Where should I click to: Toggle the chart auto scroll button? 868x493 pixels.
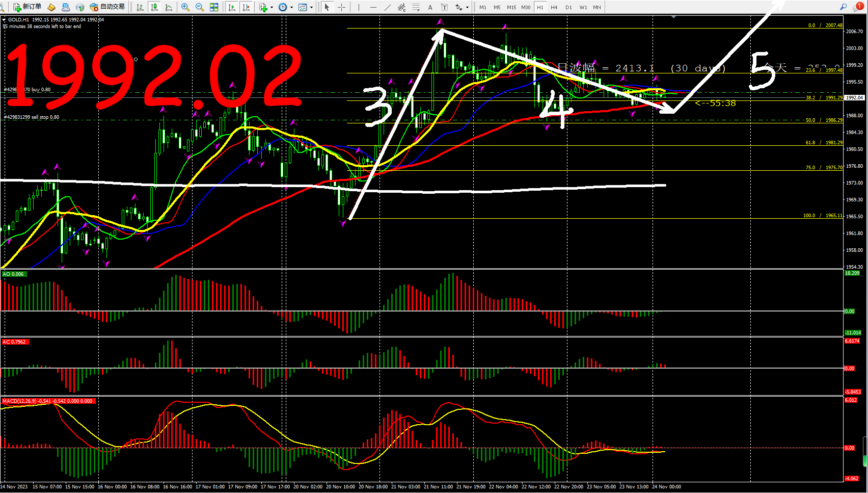pyautogui.click(x=232, y=7)
